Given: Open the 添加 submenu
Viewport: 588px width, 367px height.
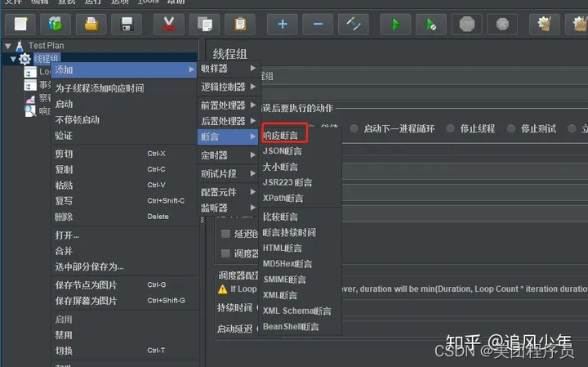Looking at the screenshot, I should (124, 70).
